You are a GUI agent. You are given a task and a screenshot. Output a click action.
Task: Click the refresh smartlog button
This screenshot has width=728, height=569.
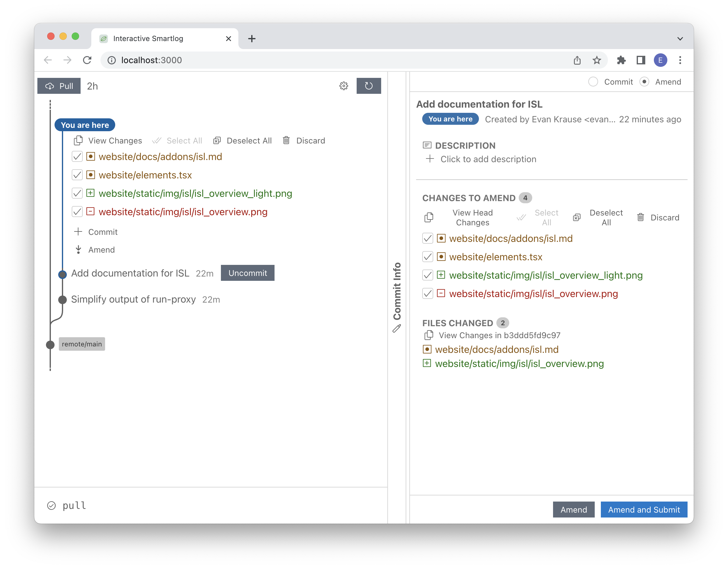[368, 86]
